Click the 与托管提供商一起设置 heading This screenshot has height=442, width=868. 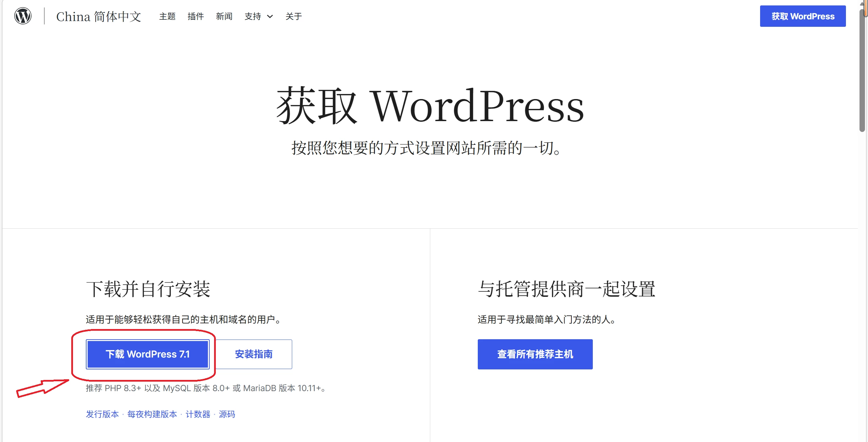click(567, 289)
